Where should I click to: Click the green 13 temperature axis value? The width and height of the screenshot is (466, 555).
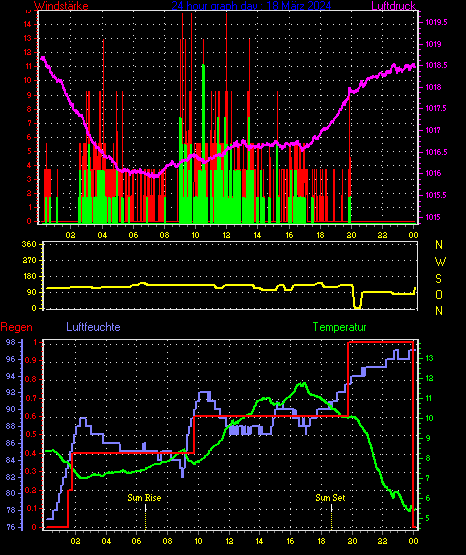click(429, 358)
